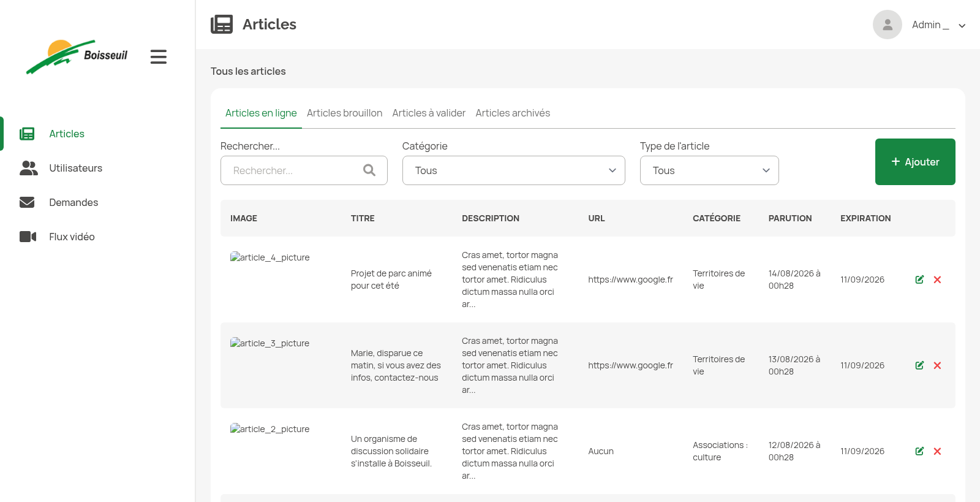
Task: Click the article_3_picture thumbnail
Action: pos(270,343)
